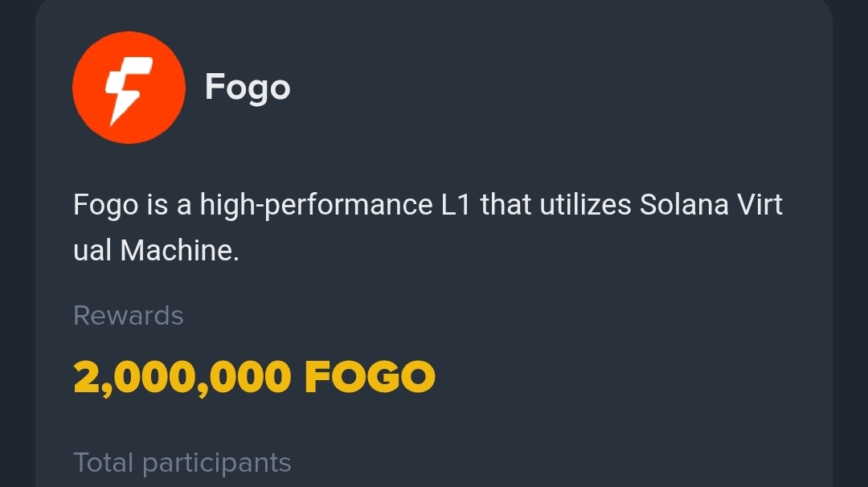Tap the word 'that' in the description

click(506, 205)
